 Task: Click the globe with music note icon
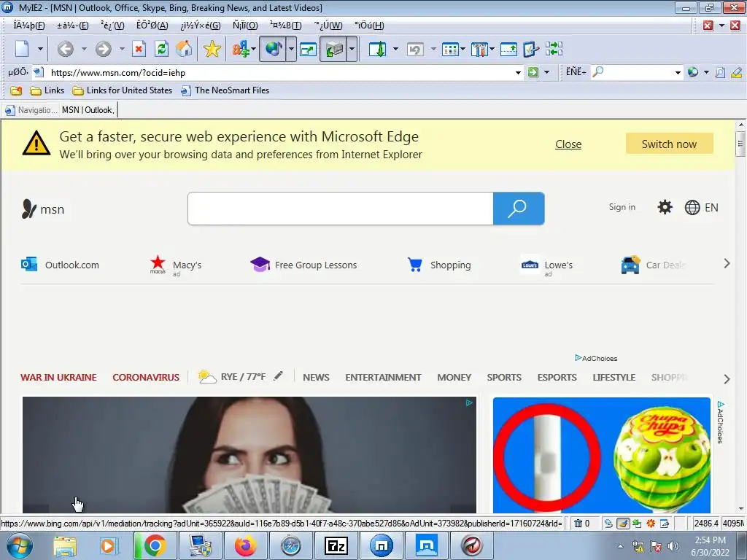click(x=273, y=49)
